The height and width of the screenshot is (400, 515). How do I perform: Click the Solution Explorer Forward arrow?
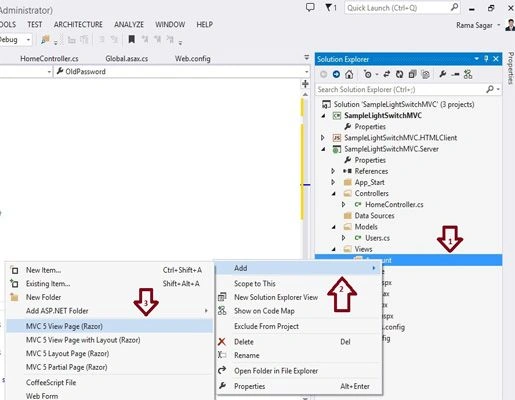tap(336, 74)
